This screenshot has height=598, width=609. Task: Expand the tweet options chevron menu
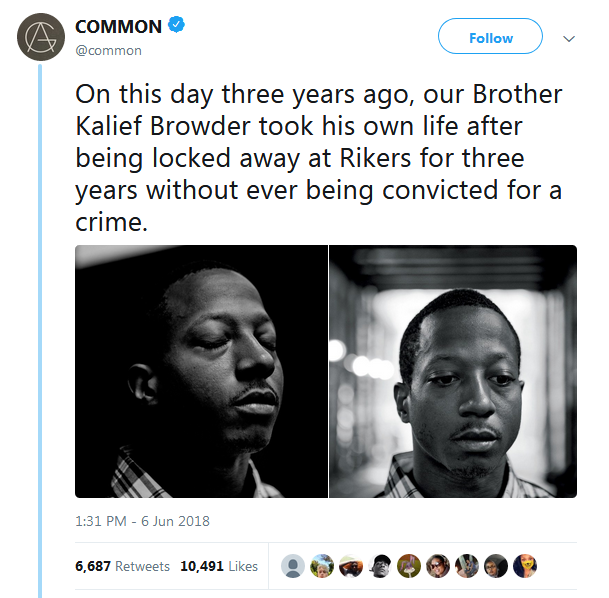(569, 38)
